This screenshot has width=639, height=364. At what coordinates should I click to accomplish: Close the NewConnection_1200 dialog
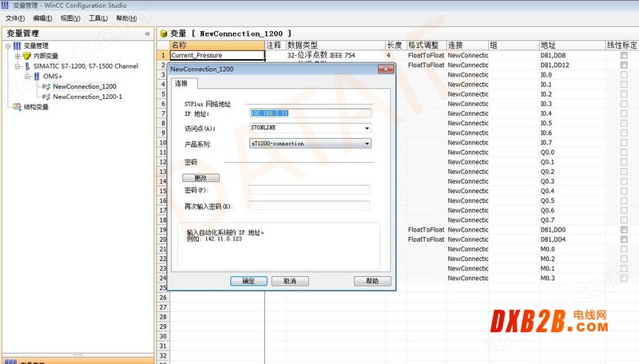point(386,69)
